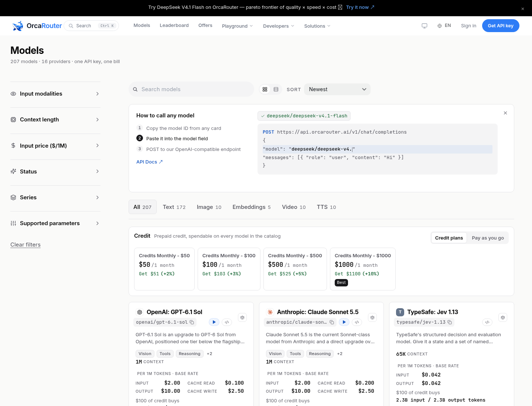Select the Embeddings 5 tab

[x=252, y=207]
